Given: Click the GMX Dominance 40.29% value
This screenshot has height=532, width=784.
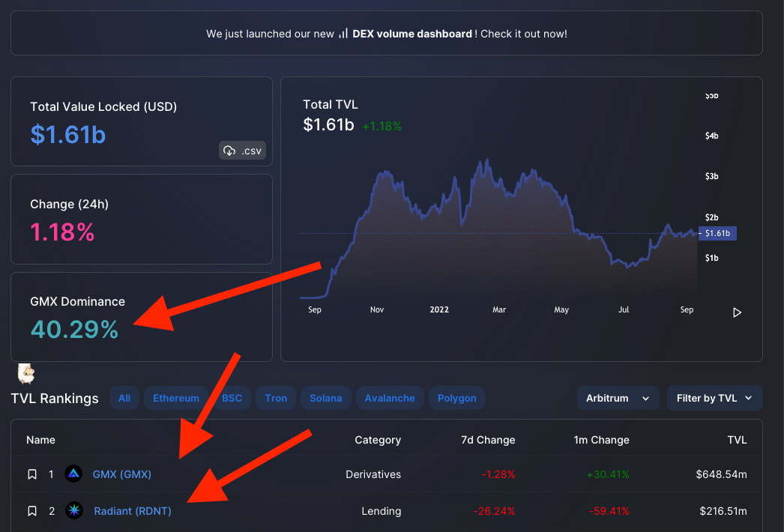Looking at the screenshot, I should 74,330.
